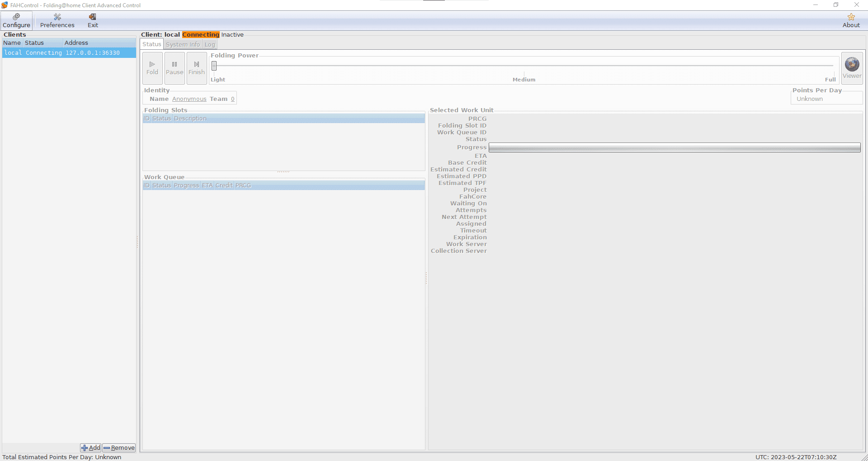Click the Fold play button
This screenshot has height=461, width=868.
(152, 68)
